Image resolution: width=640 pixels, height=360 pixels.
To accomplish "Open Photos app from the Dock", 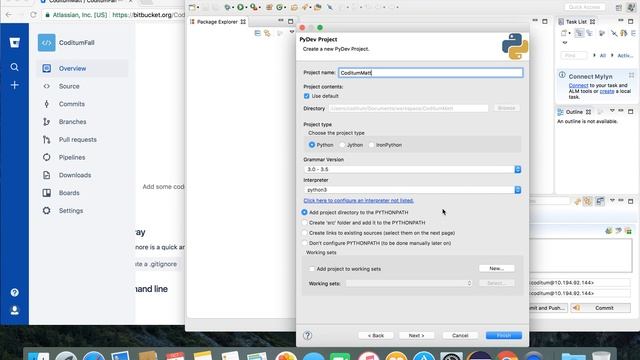I will [286, 356].
